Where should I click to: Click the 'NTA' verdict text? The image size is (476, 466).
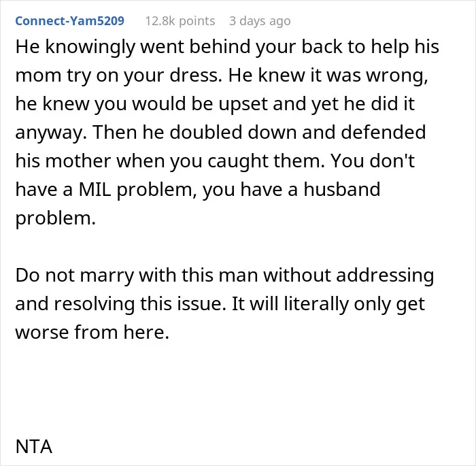[34, 447]
